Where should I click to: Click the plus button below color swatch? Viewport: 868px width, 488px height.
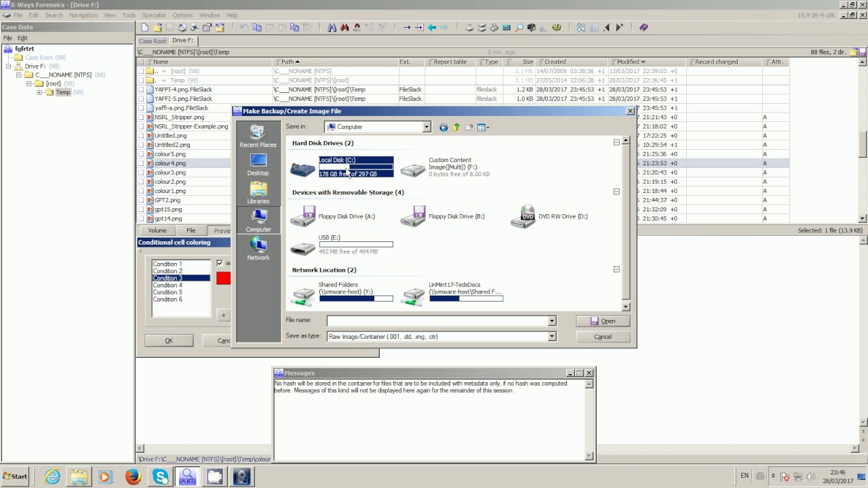pos(223,315)
